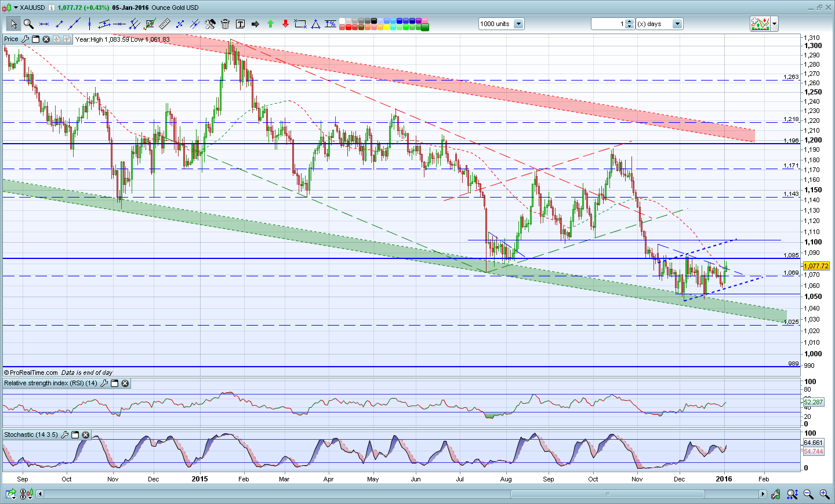Select the rectangle drawing tool

300,24
